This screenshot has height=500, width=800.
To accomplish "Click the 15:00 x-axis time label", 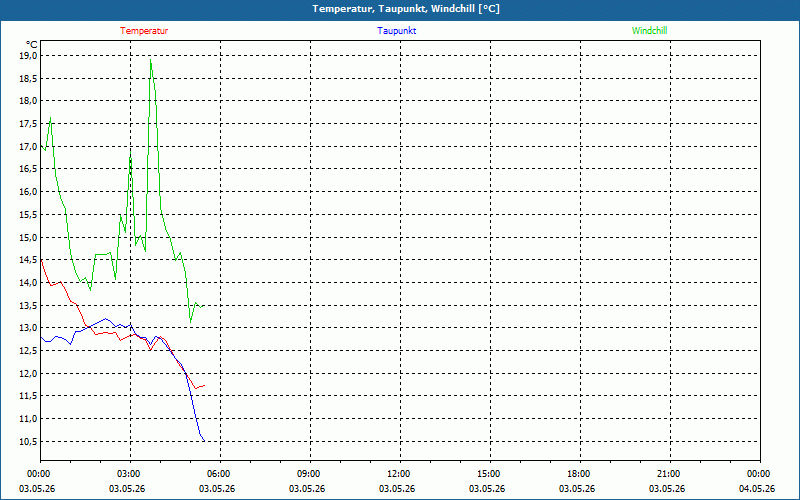I will coord(490,474).
